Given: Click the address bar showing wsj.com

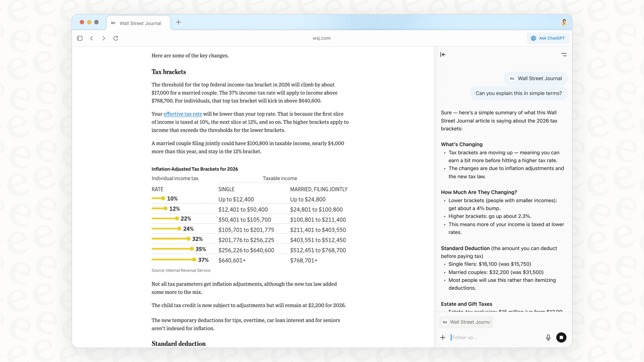Looking at the screenshot, I should click(322, 38).
